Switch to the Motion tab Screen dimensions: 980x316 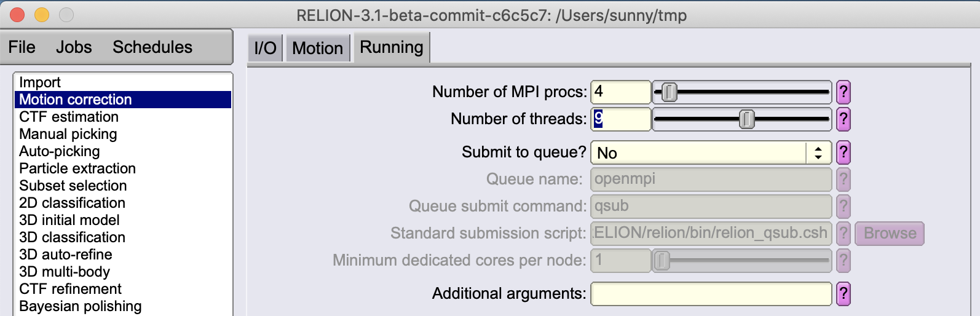click(317, 48)
